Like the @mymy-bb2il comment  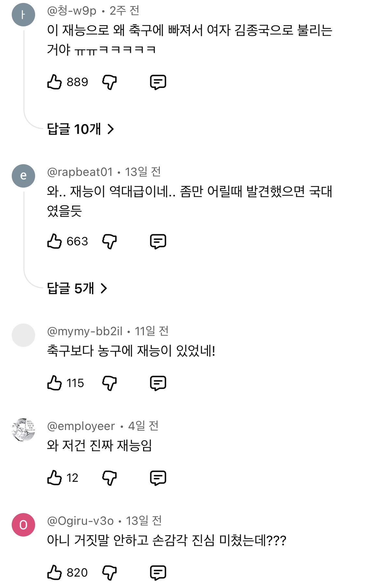(54, 383)
